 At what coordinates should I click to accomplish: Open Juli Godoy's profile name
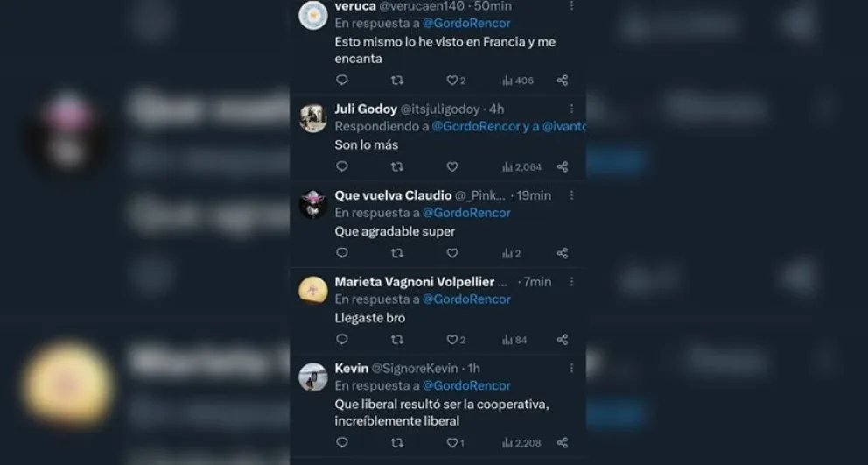point(366,109)
